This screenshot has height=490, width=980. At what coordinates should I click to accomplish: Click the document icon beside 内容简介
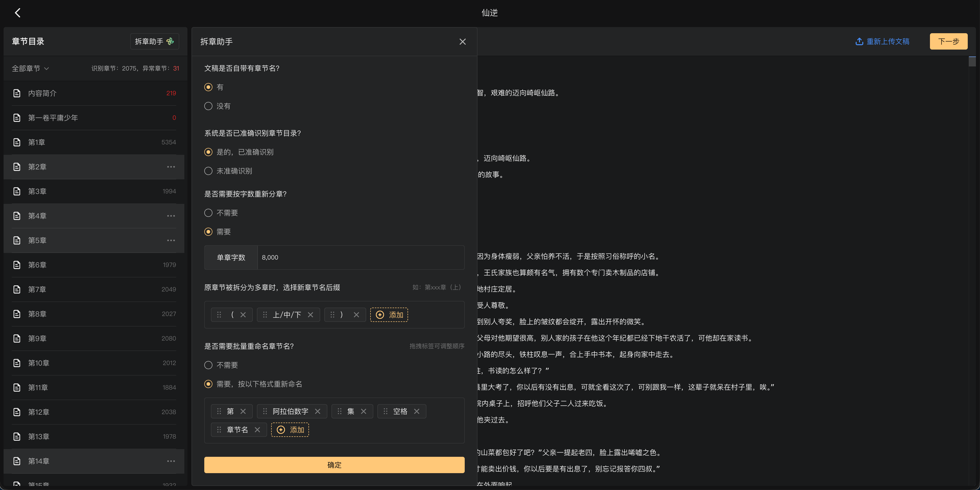coord(17,93)
